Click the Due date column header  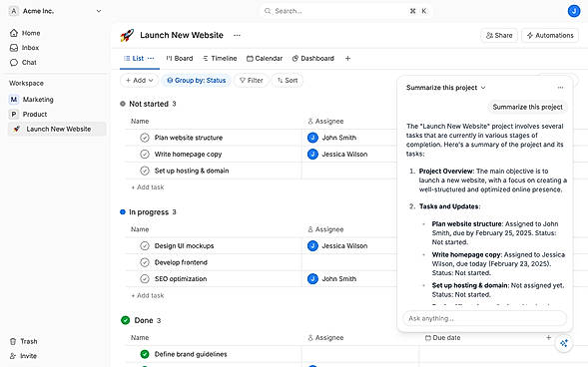443,337
